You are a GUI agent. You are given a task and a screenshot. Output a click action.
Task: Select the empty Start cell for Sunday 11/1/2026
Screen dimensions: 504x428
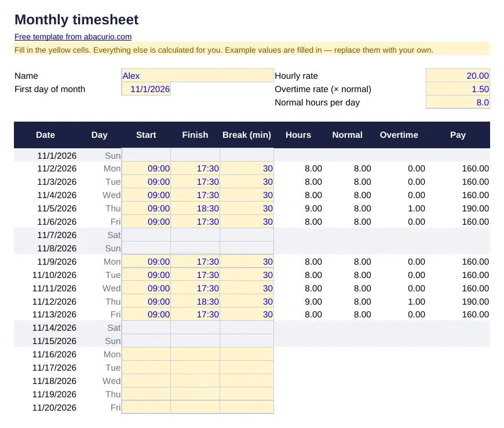point(146,155)
